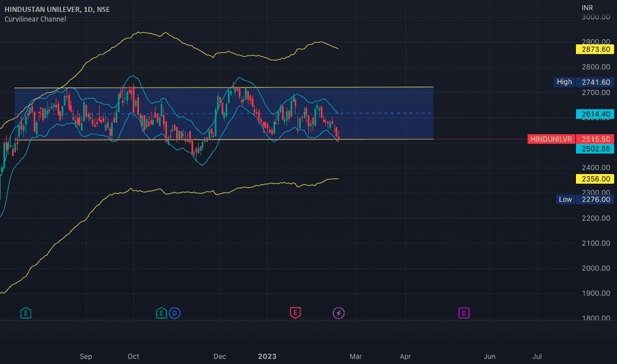Click the Low 2276.00 label
This screenshot has height=364, width=617.
pos(585,199)
